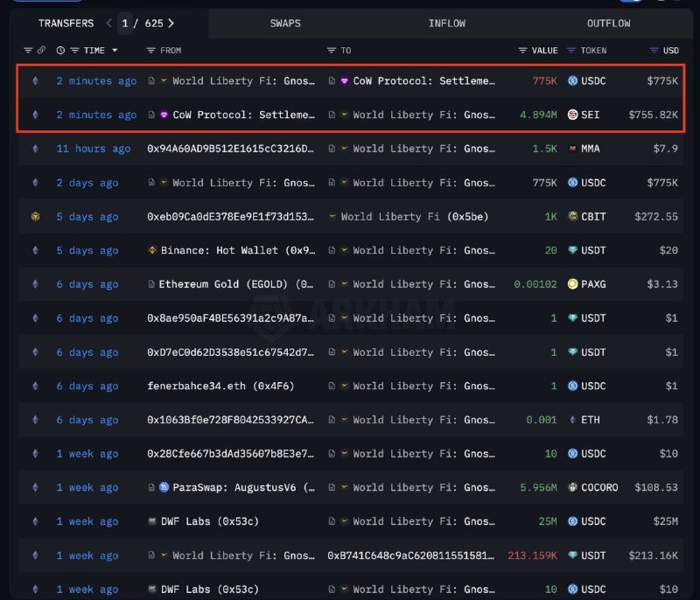The image size is (700, 600).
Task: Switch to the INFLOW tab
Action: pyautogui.click(x=447, y=24)
